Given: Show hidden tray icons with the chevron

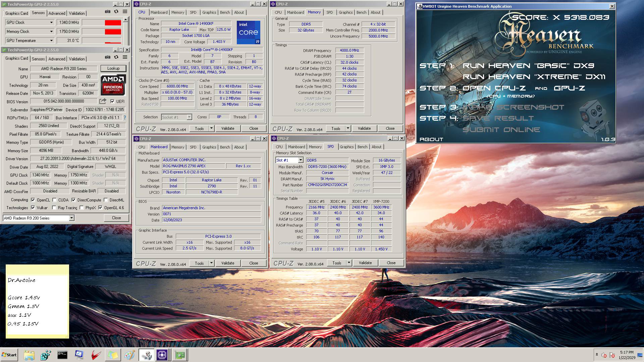Looking at the screenshot, I should [x=597, y=354].
